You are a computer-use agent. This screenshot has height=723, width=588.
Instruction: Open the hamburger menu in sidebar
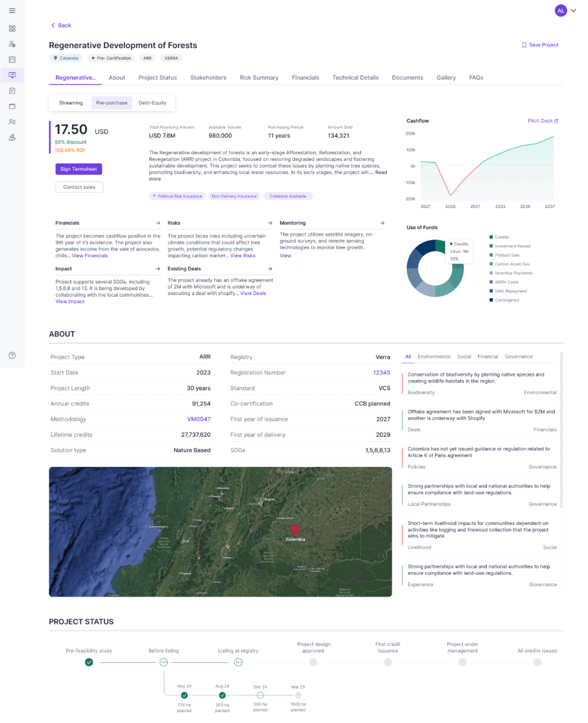pyautogui.click(x=12, y=11)
